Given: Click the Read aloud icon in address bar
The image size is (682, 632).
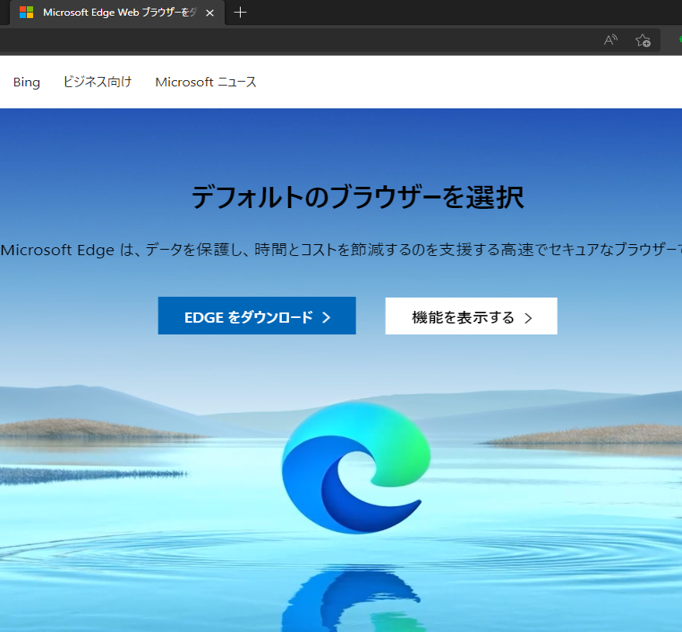Looking at the screenshot, I should tap(611, 40).
